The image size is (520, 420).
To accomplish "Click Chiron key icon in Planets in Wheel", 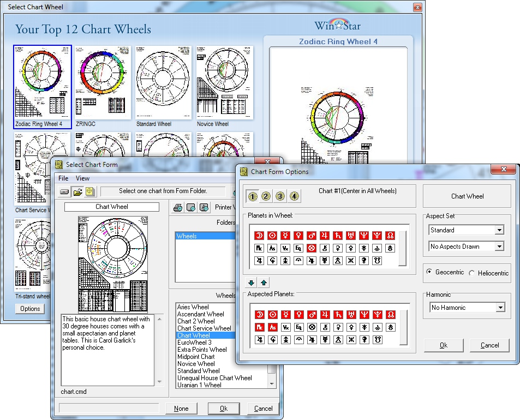I will tap(325, 248).
